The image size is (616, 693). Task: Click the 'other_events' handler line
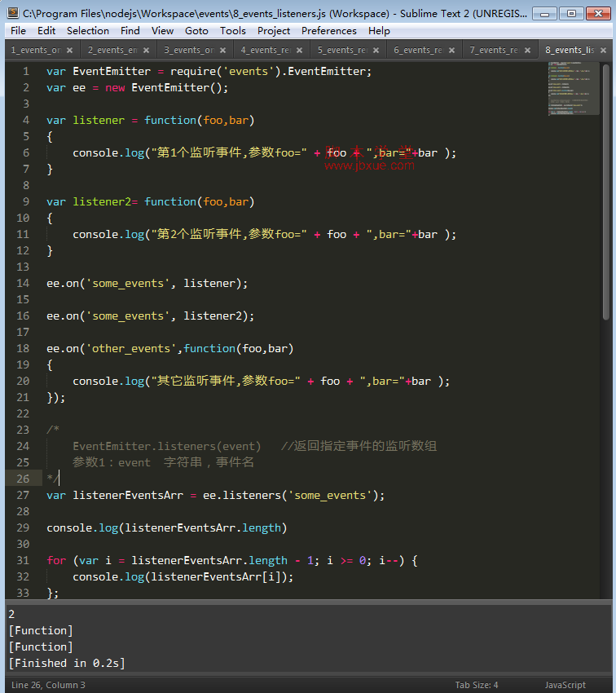pos(170,348)
